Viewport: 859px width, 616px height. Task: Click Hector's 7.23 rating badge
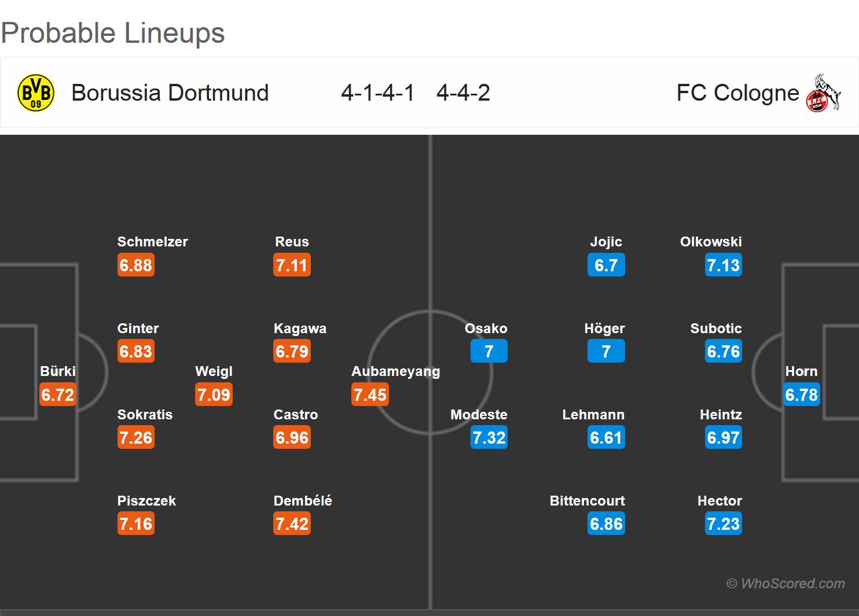coord(724,524)
